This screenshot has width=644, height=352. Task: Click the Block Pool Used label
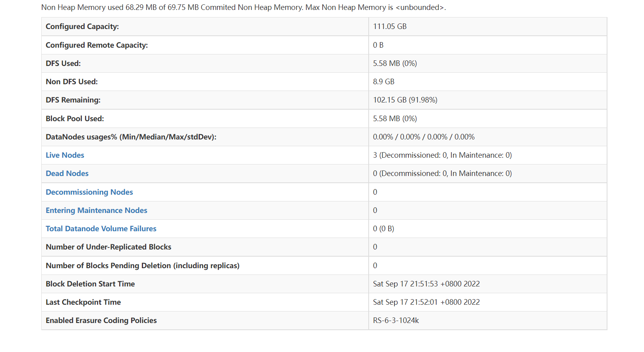75,119
